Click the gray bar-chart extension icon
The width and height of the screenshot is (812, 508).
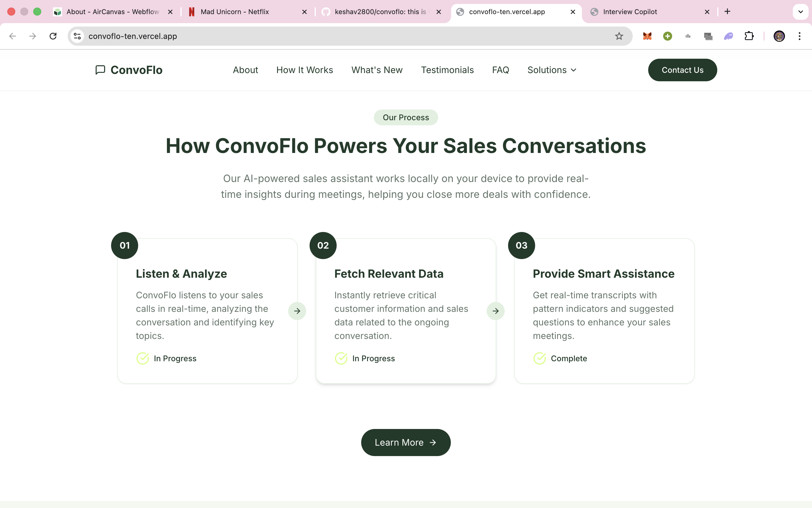tap(688, 36)
